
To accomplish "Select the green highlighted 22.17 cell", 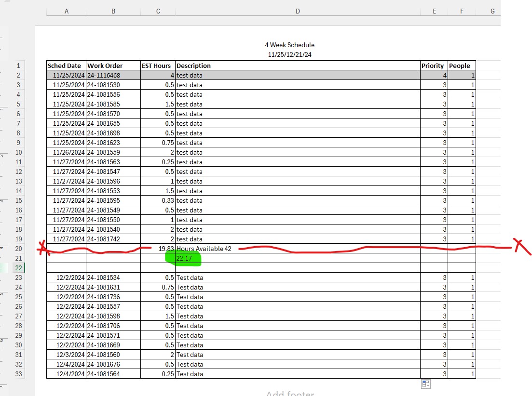I will click(183, 259).
